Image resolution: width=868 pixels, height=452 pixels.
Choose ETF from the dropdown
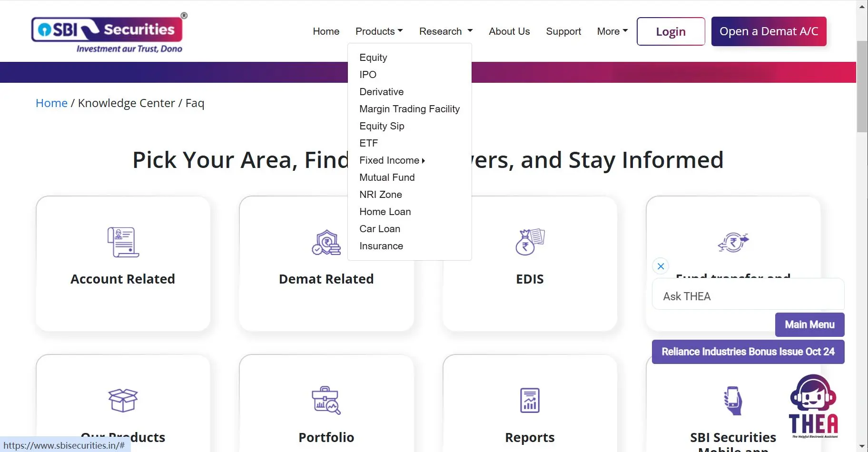pos(369,143)
